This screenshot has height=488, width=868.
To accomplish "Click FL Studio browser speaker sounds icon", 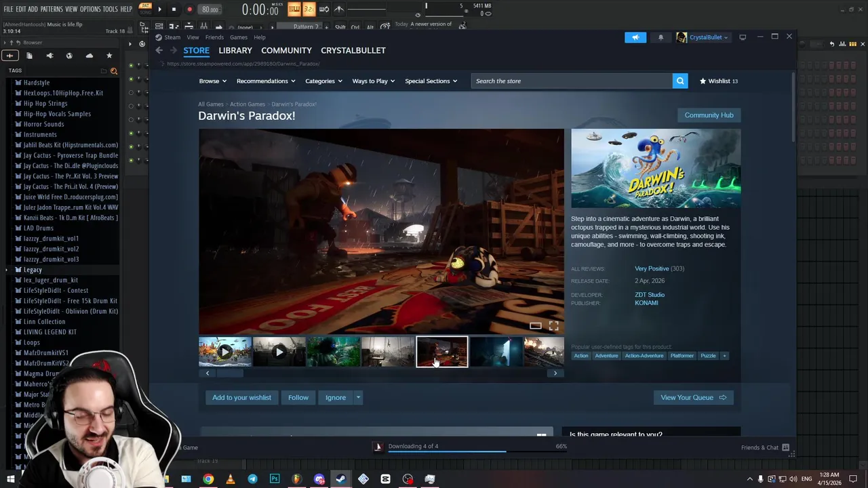I will (x=50, y=56).
